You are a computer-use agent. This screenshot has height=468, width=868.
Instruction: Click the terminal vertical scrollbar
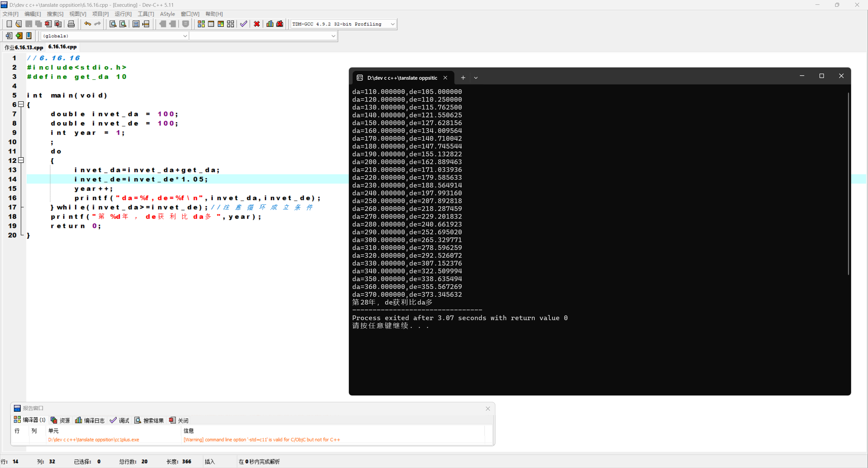(x=848, y=183)
